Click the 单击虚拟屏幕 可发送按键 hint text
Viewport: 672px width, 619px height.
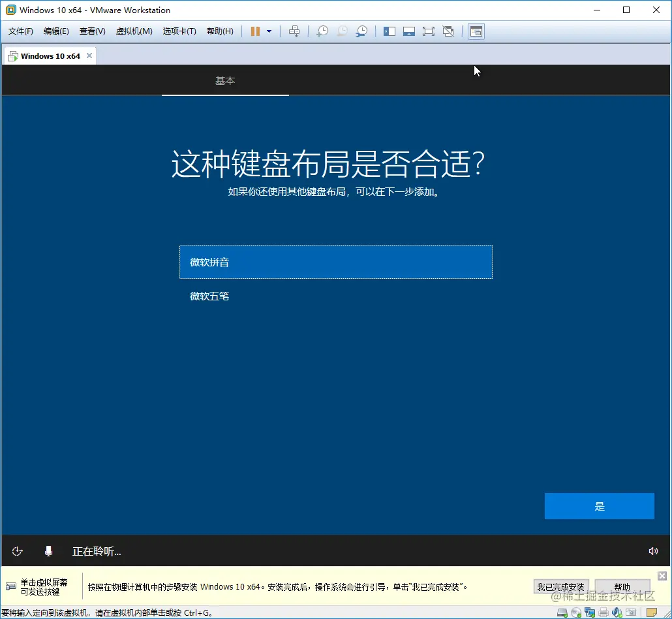[x=44, y=587]
